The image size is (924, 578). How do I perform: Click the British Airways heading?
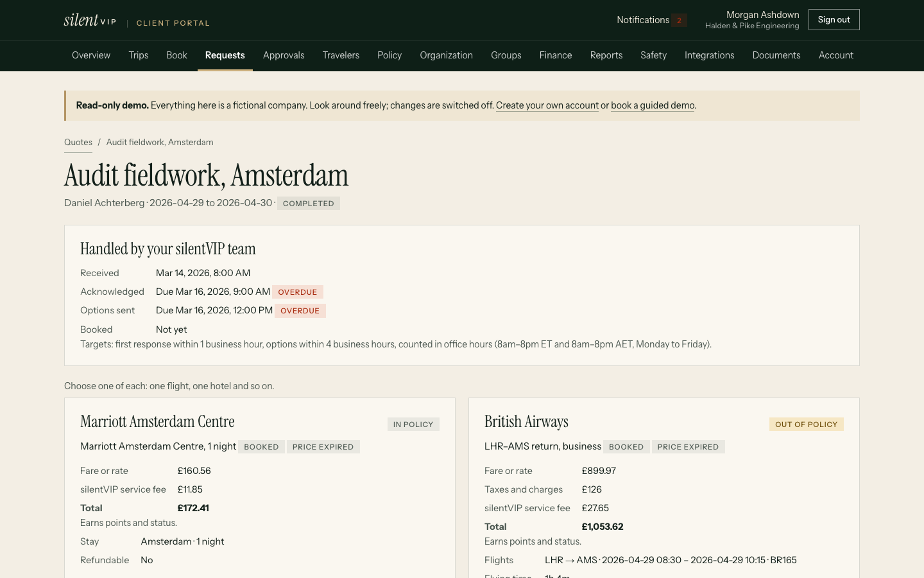tap(526, 422)
